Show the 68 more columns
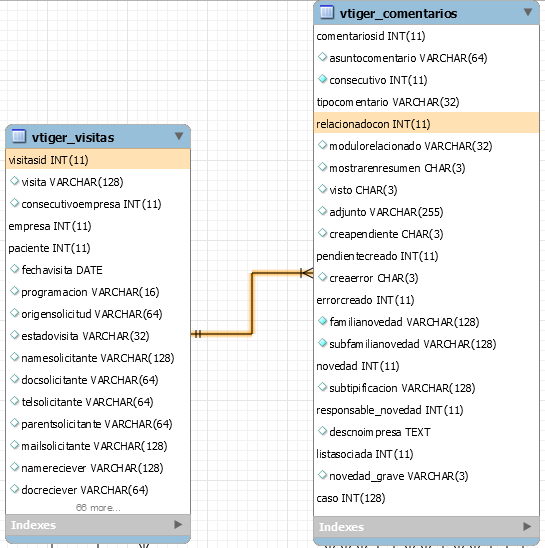 click(98, 508)
